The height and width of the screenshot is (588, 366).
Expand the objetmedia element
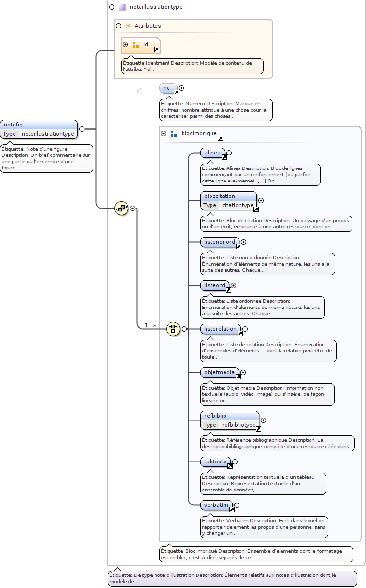[x=243, y=372]
